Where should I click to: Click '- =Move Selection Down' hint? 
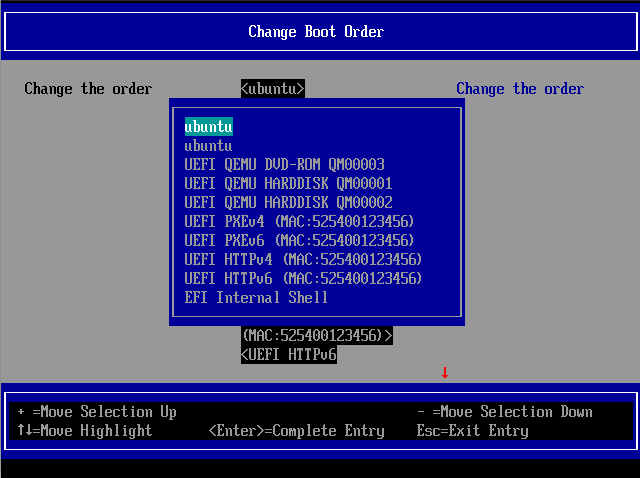pos(504,411)
